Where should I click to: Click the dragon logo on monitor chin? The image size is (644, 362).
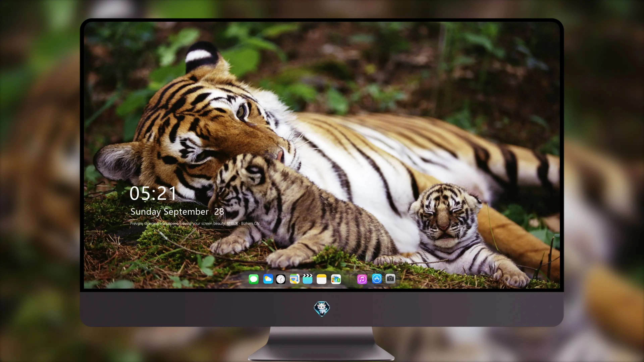pyautogui.click(x=322, y=309)
